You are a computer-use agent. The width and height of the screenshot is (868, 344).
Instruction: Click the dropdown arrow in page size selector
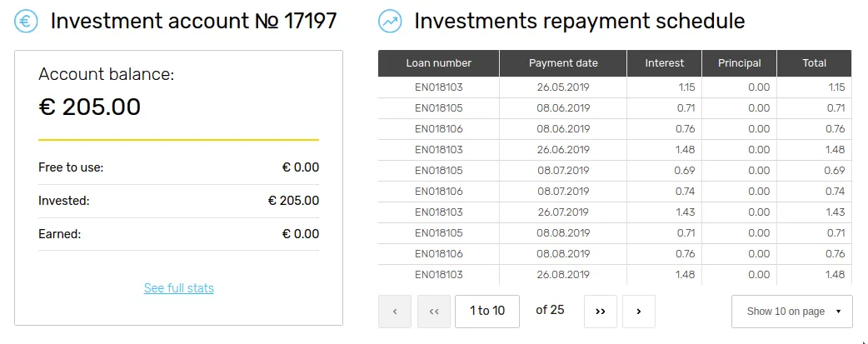838,312
